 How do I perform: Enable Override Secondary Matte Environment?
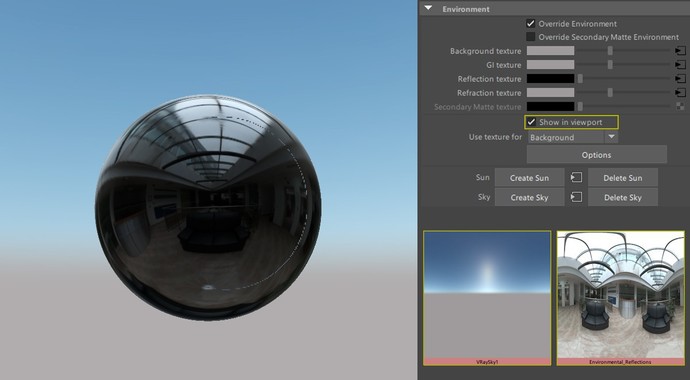531,37
